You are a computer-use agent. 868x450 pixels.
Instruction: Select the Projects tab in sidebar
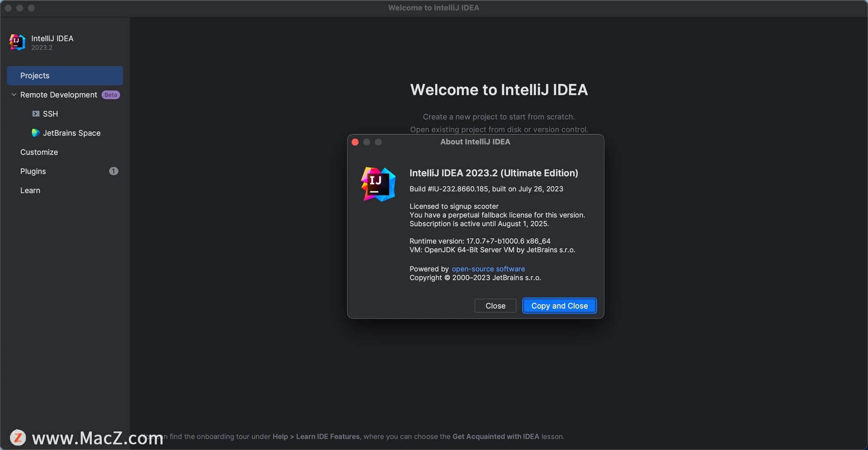pyautogui.click(x=65, y=76)
